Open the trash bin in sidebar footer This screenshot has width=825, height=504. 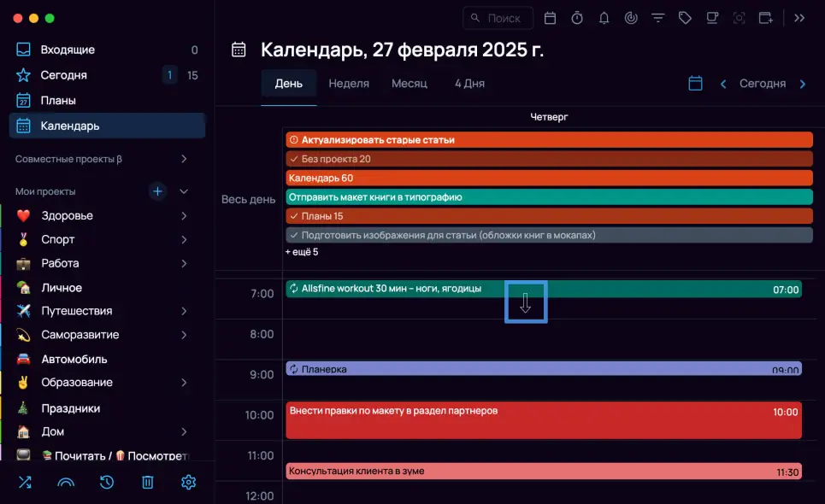[148, 483]
